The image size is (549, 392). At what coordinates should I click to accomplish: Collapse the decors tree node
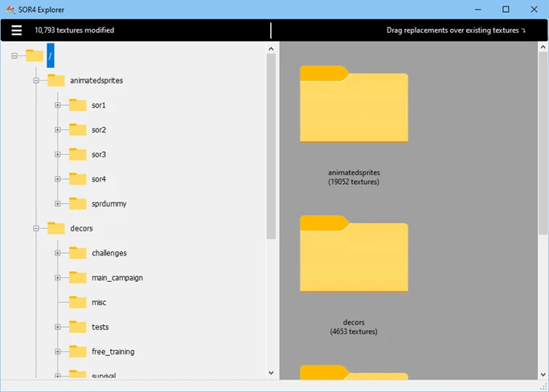36,229
